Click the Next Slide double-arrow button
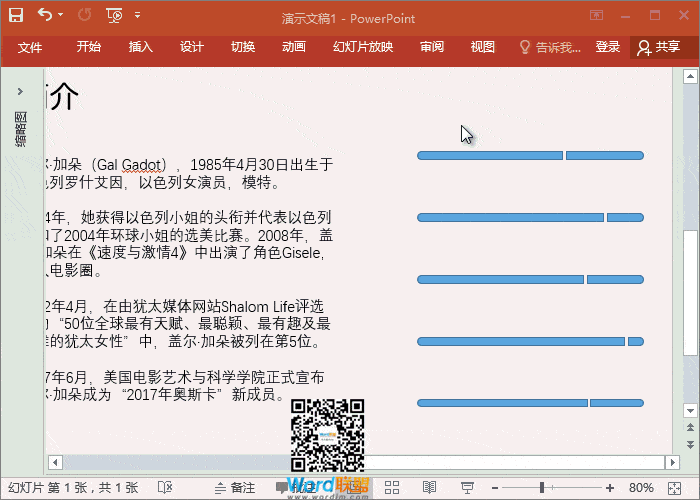This screenshot has height=500, width=700. [689, 443]
